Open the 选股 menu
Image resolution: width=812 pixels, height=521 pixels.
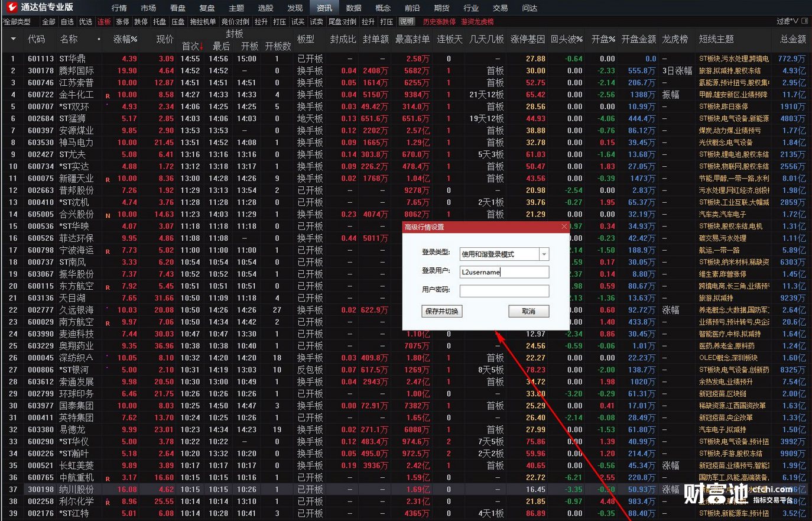point(265,8)
